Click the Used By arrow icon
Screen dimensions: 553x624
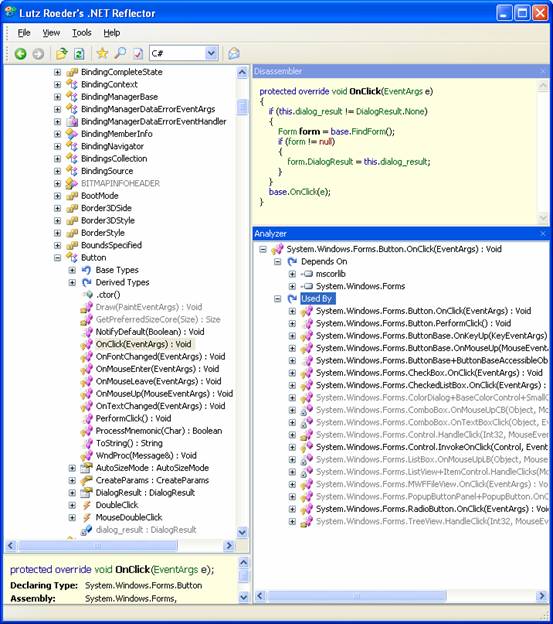pyautogui.click(x=292, y=298)
